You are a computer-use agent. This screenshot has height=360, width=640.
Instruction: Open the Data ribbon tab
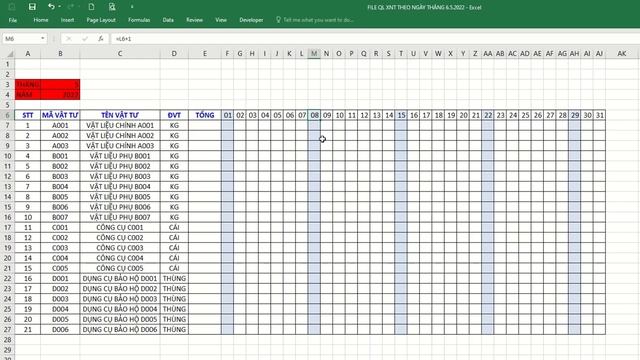click(x=168, y=20)
